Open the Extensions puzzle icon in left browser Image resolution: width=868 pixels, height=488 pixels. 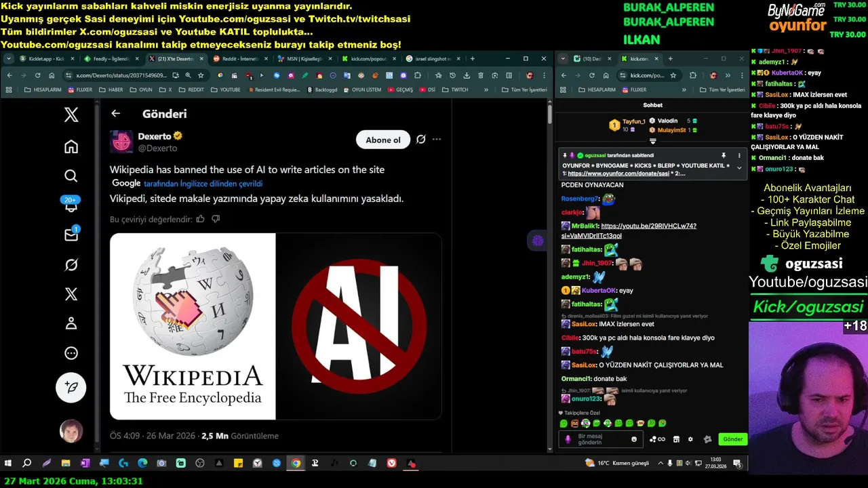417,75
